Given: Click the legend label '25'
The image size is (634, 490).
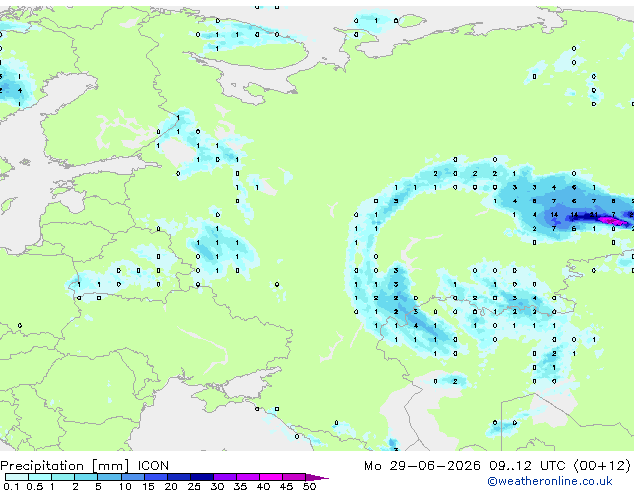Looking at the screenshot, I should tap(194, 486).
